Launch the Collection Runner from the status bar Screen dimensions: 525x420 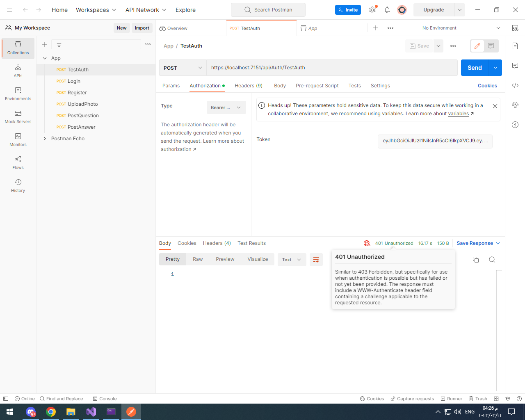pyautogui.click(x=451, y=398)
